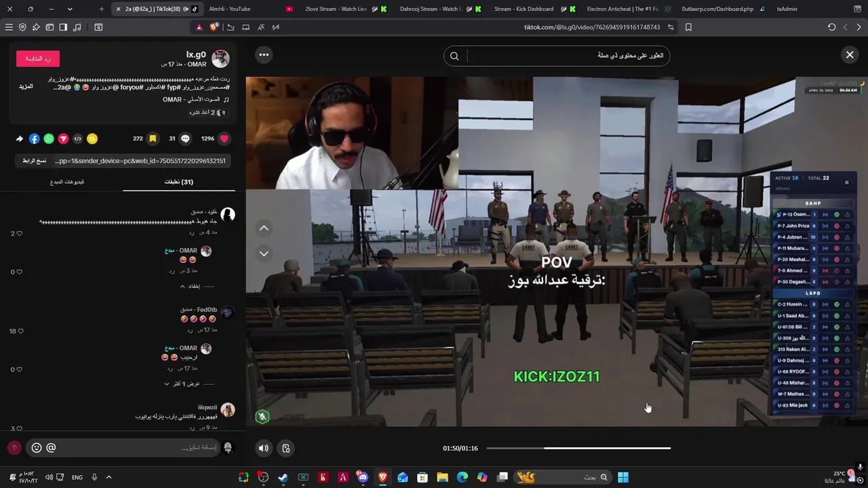Go to previous video with up chevron
This screenshot has height=488, width=868.
click(x=264, y=228)
